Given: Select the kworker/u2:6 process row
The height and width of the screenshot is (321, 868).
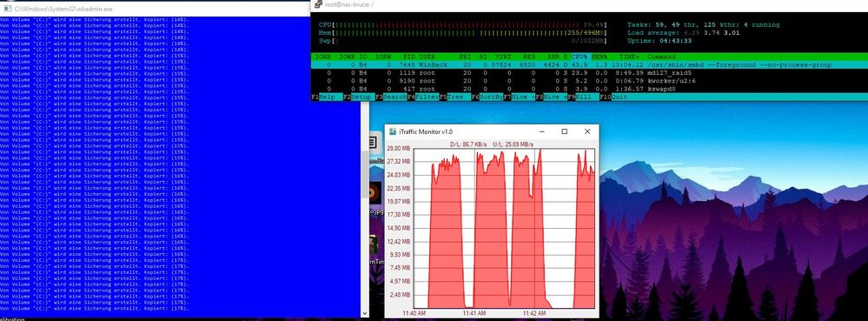Looking at the screenshot, I should tap(590, 81).
